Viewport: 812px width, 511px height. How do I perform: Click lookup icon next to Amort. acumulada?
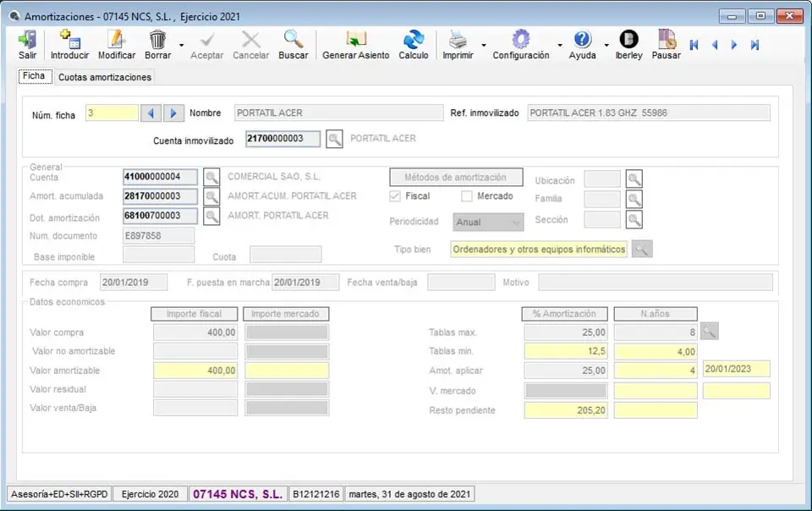point(211,196)
